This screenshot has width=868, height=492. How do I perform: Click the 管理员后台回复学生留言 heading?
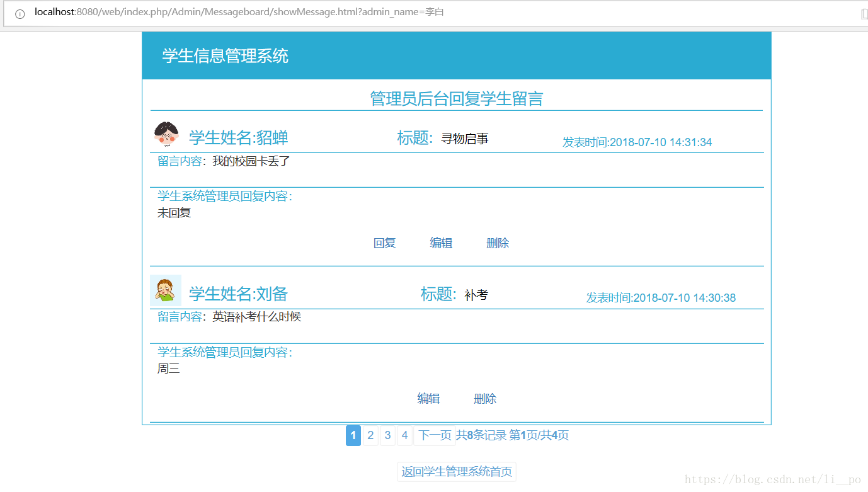pos(457,98)
